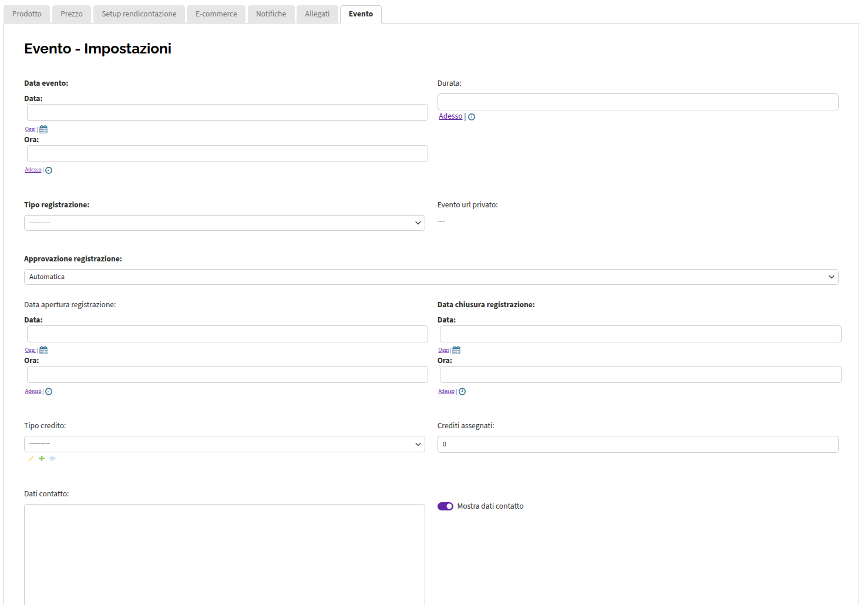Open calendar picker for event date
Screen dimensions: 868x605
43,129
